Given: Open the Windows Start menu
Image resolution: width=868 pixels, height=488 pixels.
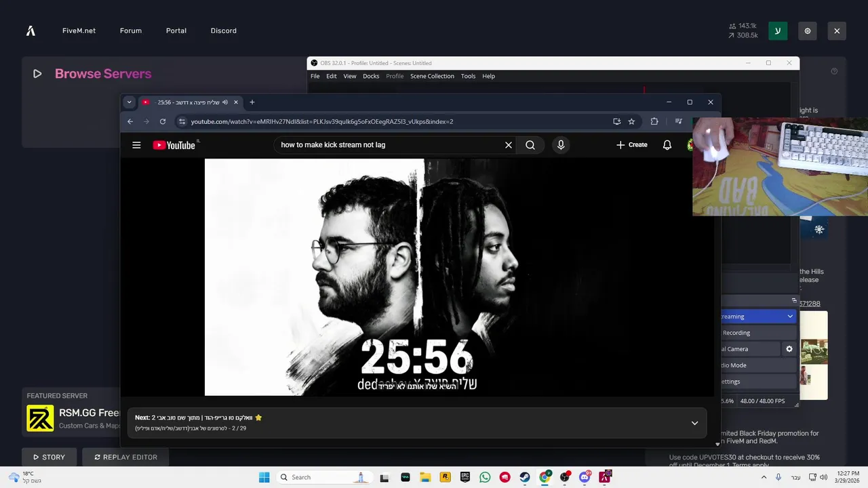Looking at the screenshot, I should (x=264, y=477).
